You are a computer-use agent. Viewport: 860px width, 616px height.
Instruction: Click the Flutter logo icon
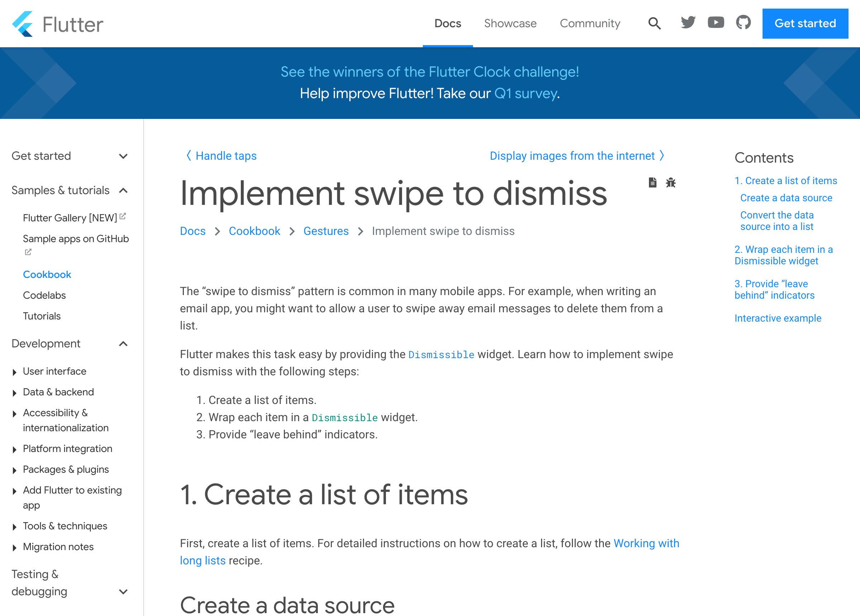(x=23, y=24)
